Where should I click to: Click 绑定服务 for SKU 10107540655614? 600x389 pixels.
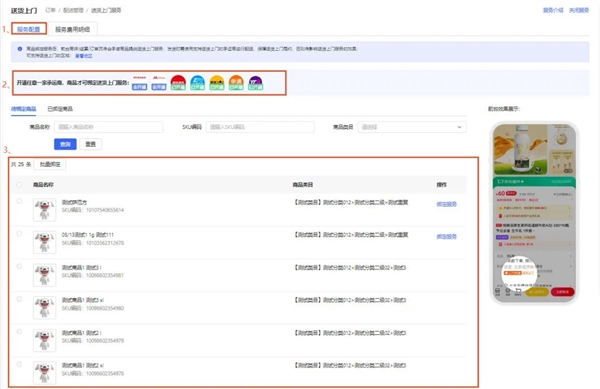[x=447, y=204]
